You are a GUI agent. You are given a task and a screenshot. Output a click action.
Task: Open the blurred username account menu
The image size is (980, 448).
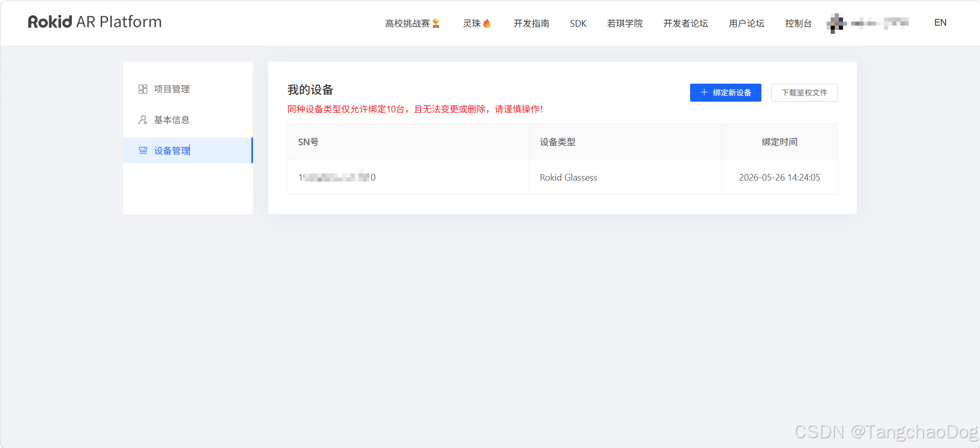[x=880, y=23]
